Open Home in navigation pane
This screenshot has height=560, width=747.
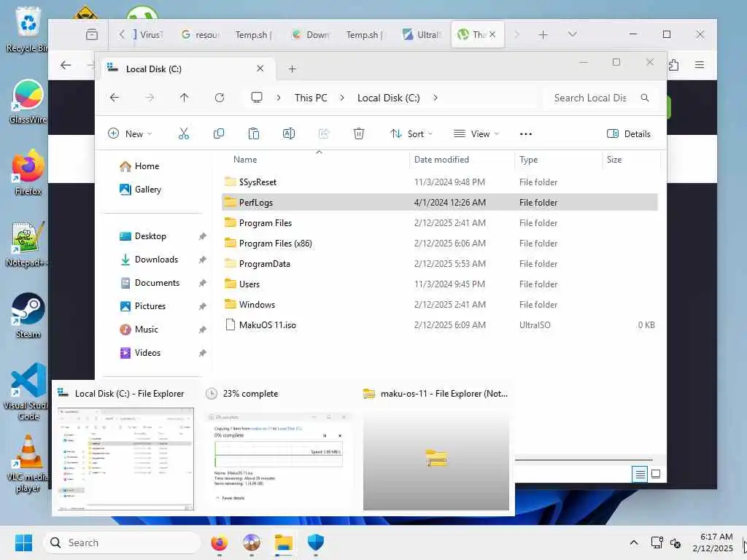point(147,166)
